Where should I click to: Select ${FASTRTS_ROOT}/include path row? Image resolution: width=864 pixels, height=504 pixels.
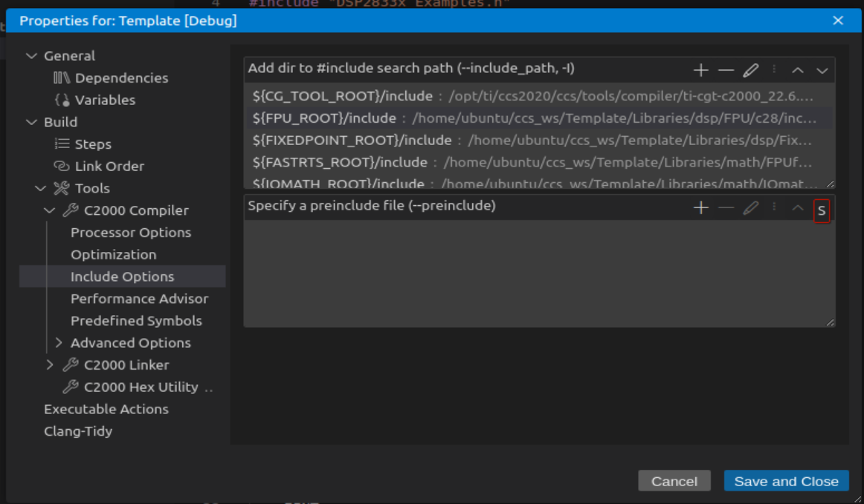point(539,162)
